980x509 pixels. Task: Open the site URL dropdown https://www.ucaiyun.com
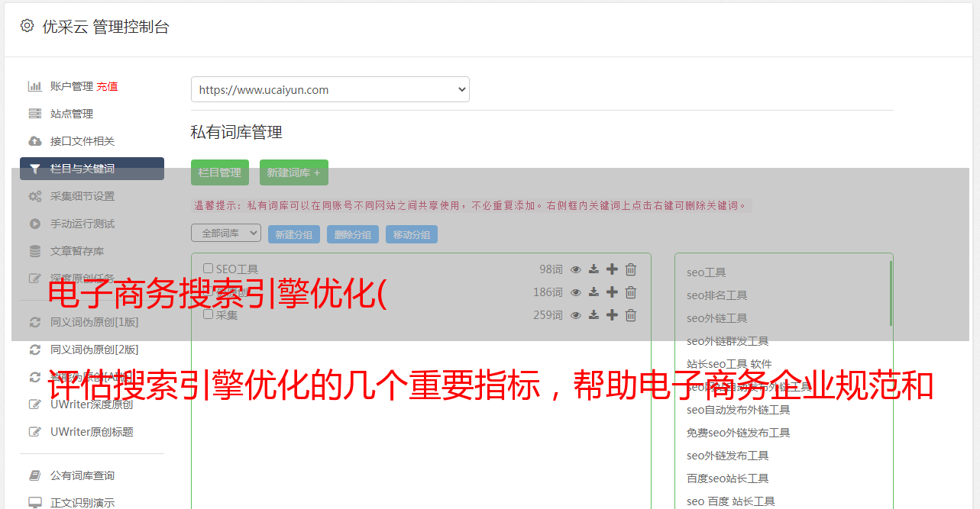(330, 89)
